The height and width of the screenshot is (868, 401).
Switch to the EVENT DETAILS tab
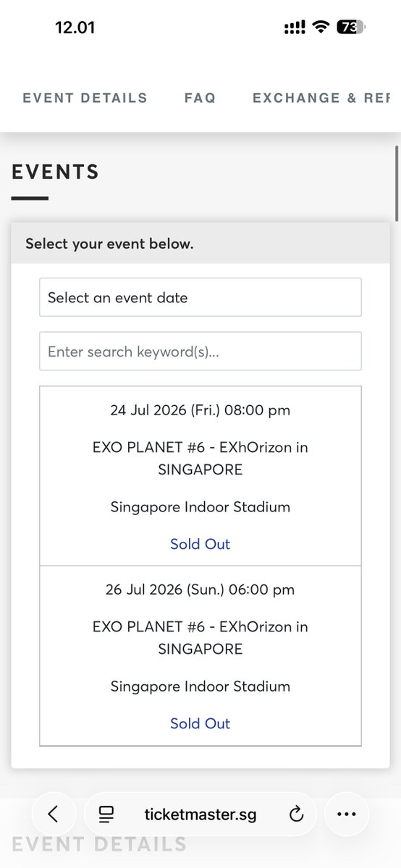(85, 98)
